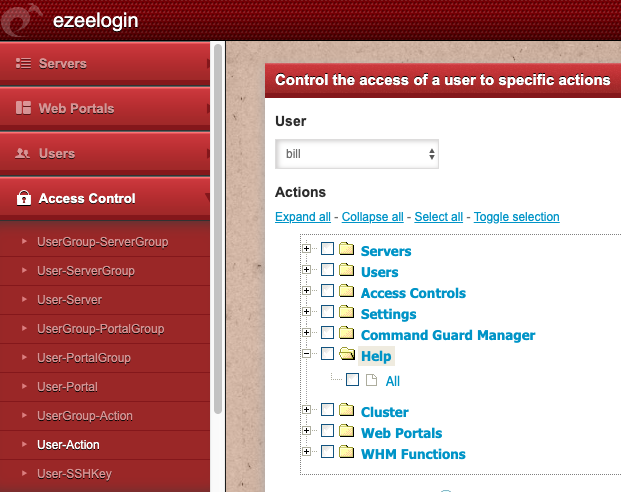This screenshot has height=492, width=621.
Task: Expand the Web Portals tree node
Action: coord(306,431)
